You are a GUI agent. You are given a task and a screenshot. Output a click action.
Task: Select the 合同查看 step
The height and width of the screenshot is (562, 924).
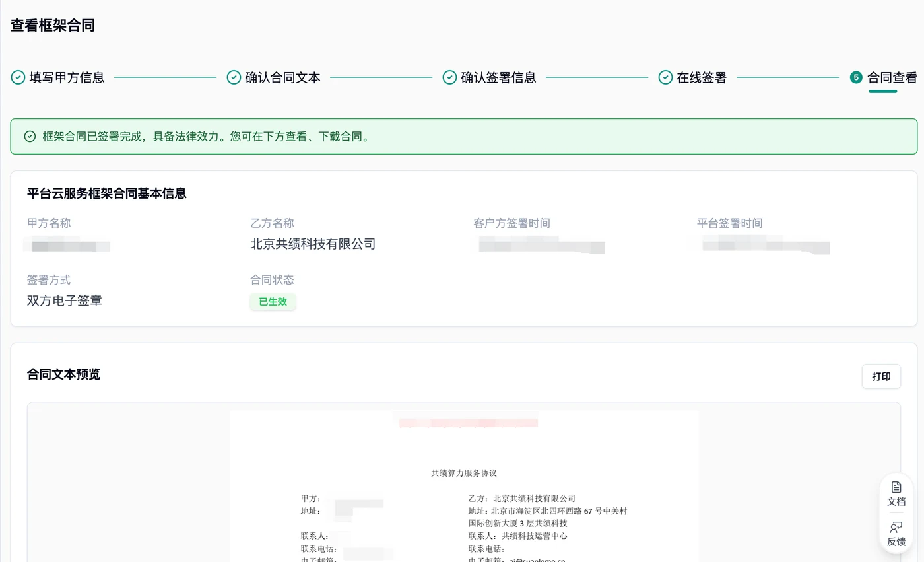coord(884,77)
